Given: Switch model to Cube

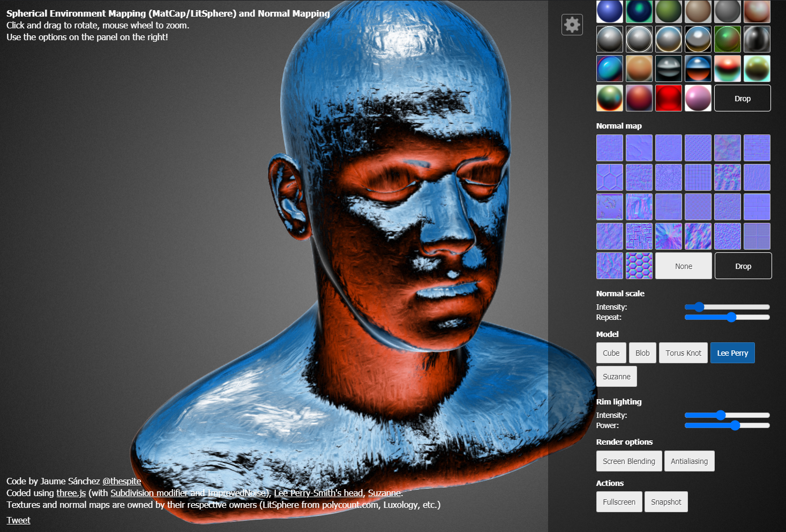Looking at the screenshot, I should tap(611, 353).
